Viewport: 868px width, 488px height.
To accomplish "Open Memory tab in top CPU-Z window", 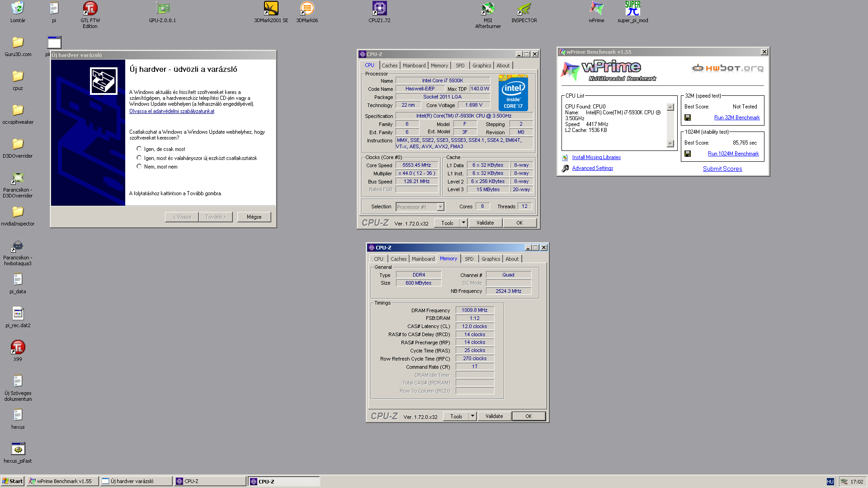I will point(439,66).
